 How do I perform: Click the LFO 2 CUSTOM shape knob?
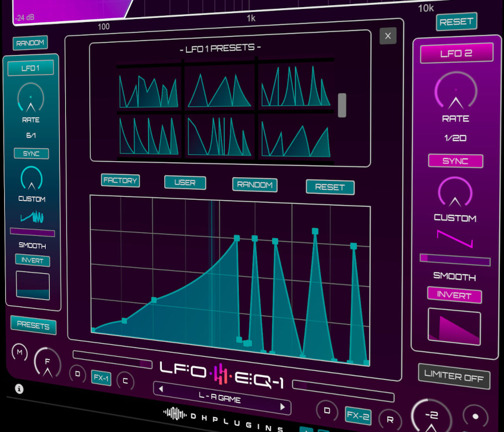click(455, 192)
